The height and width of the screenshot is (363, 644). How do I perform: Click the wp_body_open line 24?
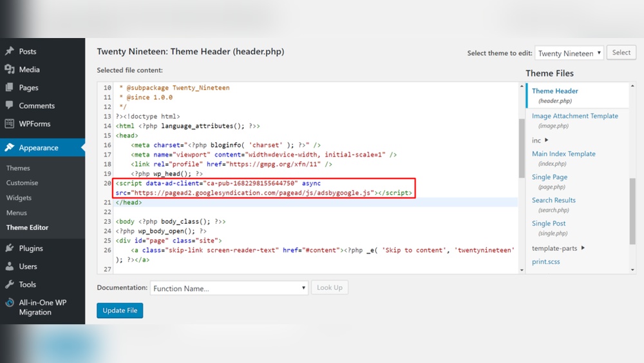161,231
